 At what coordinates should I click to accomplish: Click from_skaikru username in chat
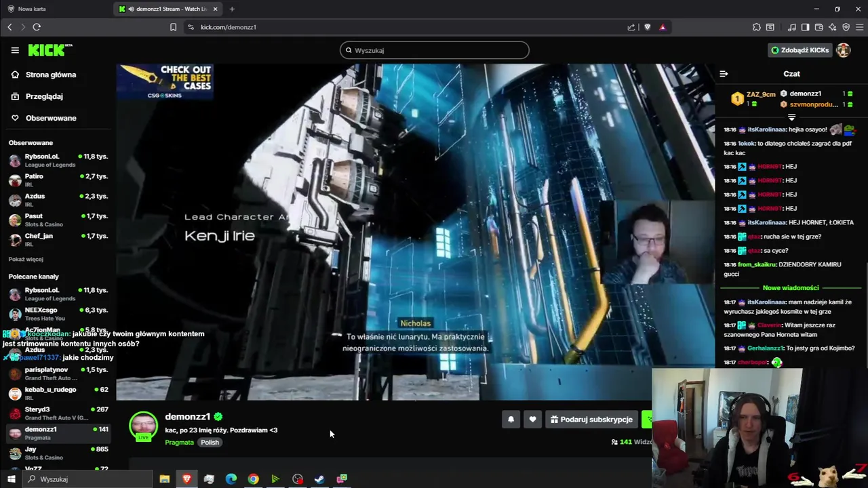pyautogui.click(x=757, y=264)
